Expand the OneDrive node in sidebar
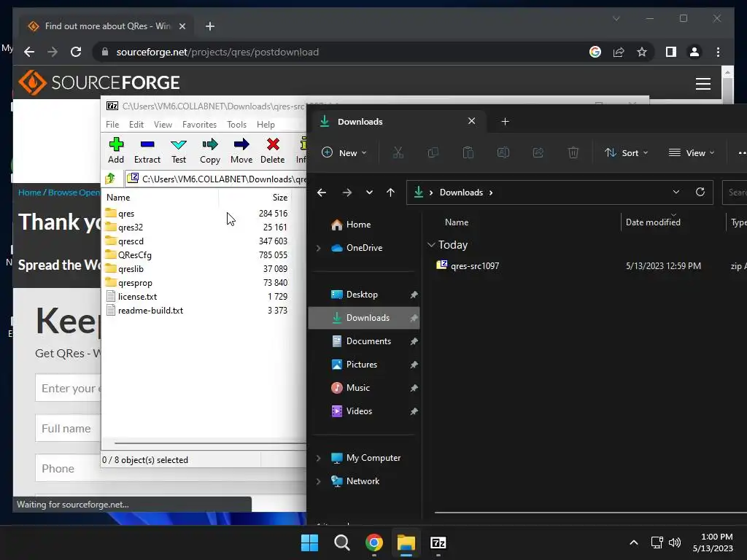Viewport: 747px width, 560px height. point(318,248)
